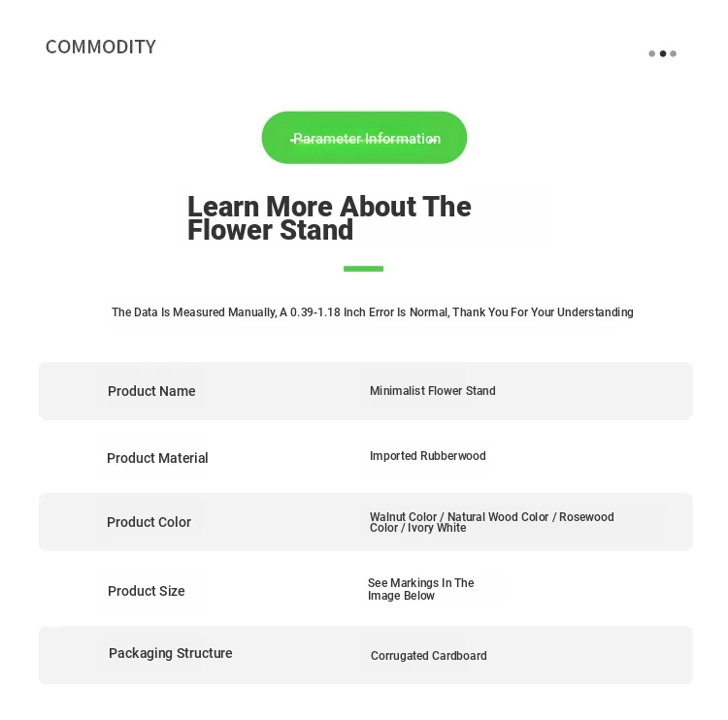Click the green divider bar under the heading
This screenshot has width=728, height=720.
click(363, 269)
